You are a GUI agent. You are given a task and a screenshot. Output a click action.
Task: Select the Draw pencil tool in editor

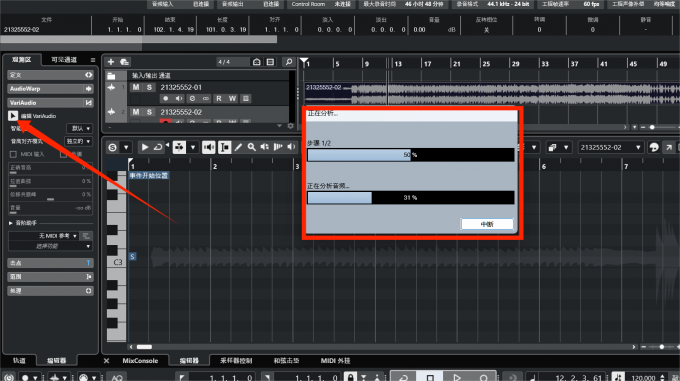pos(238,147)
